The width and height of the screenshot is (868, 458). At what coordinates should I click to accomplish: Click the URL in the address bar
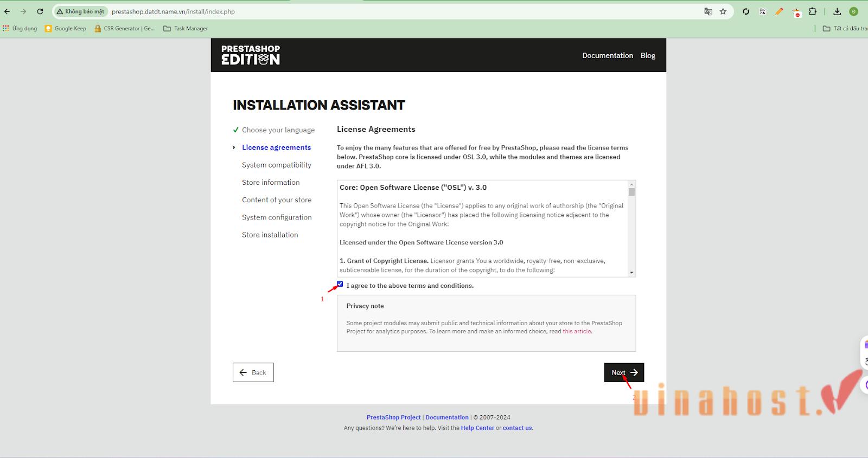(173, 11)
